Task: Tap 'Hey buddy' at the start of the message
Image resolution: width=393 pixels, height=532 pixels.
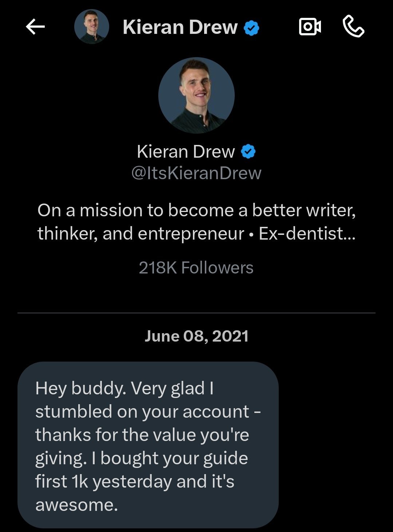Action: tap(81, 389)
